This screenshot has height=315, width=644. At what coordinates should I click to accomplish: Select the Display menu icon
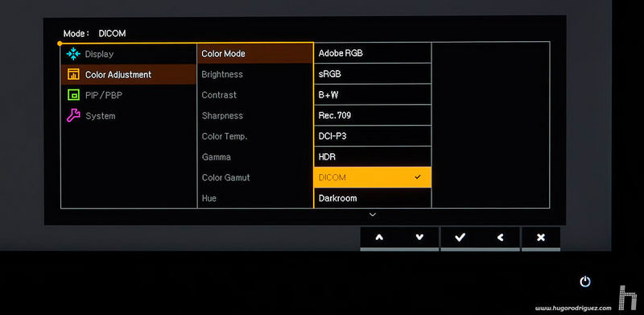pyautogui.click(x=73, y=53)
